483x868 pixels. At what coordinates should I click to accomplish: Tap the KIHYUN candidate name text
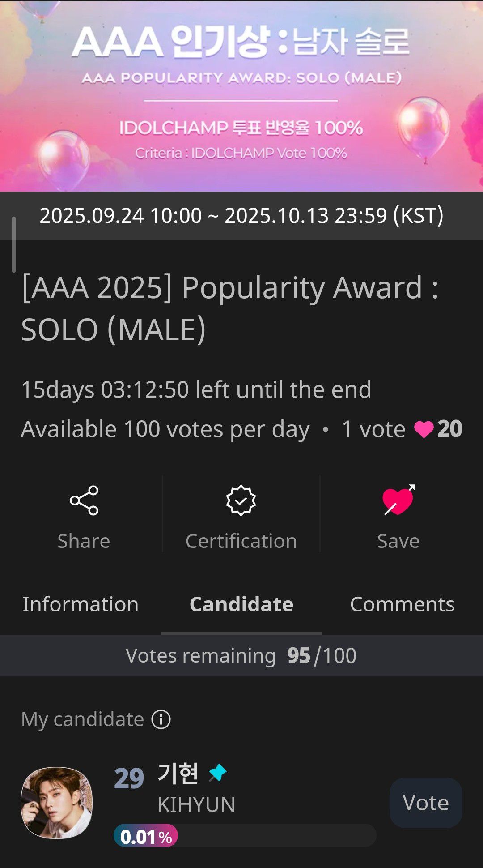(196, 805)
